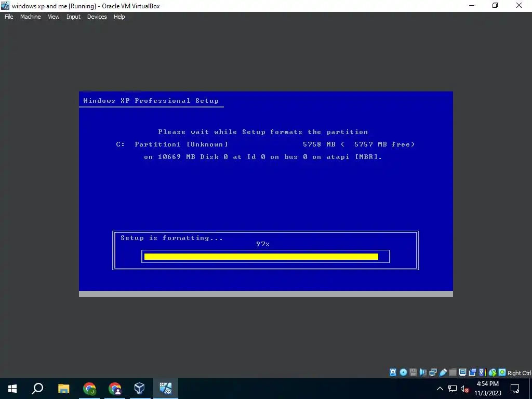Click the yellow formatting progress bar
532x399 pixels.
coord(261,257)
